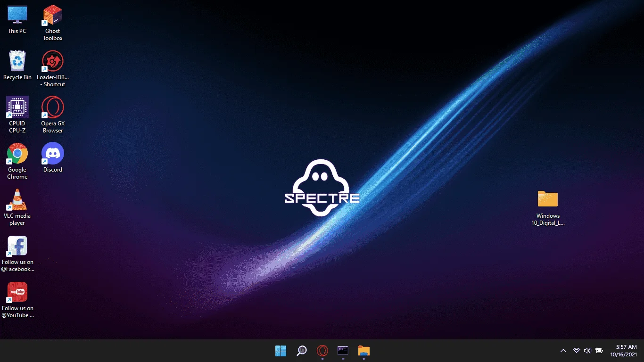Image resolution: width=644 pixels, height=362 pixels.
Task: Select the Recycle Bin icon
Action: click(x=17, y=66)
